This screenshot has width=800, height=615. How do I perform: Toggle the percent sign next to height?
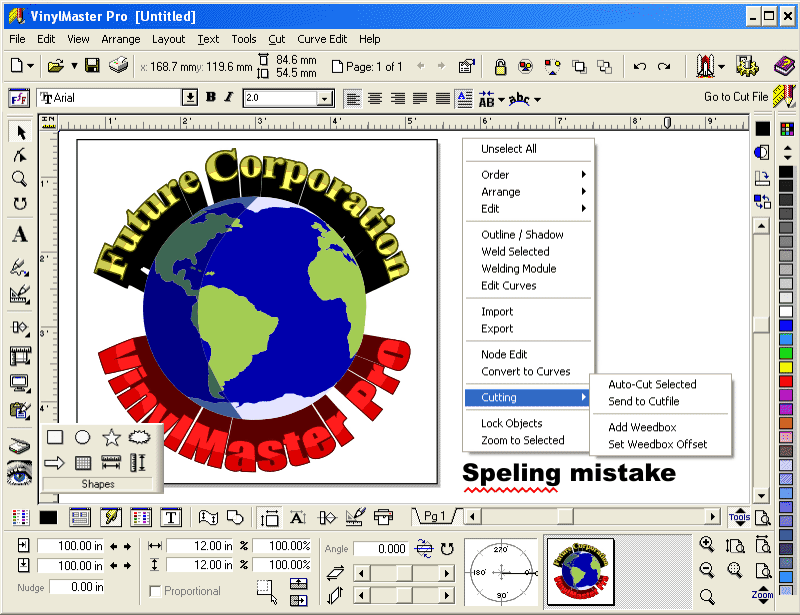[244, 565]
